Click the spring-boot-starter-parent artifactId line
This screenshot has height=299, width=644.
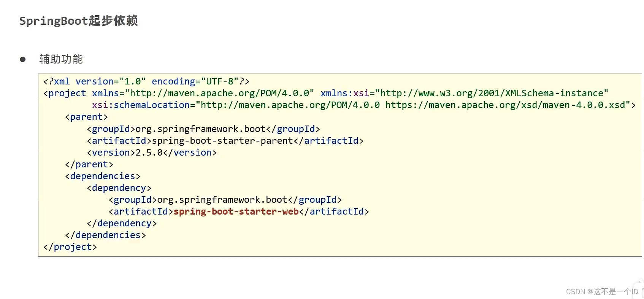pyautogui.click(x=225, y=141)
